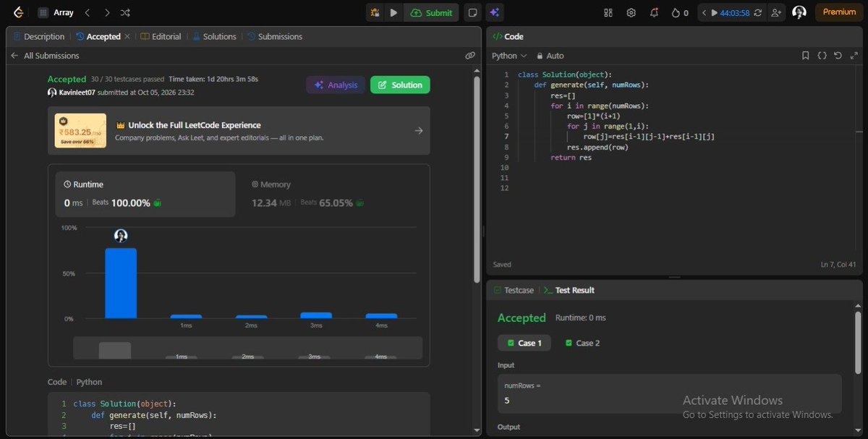
Task: Open the notes icon next to Submit
Action: [x=472, y=12]
